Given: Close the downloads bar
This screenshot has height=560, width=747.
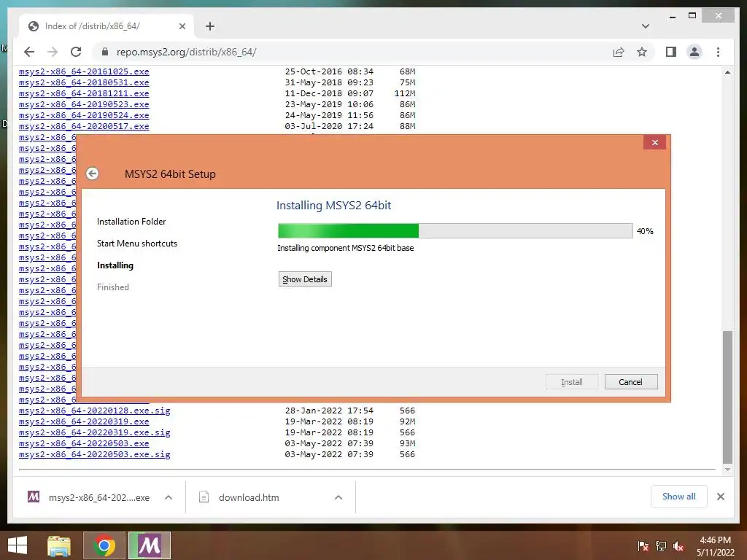Looking at the screenshot, I should [720, 497].
